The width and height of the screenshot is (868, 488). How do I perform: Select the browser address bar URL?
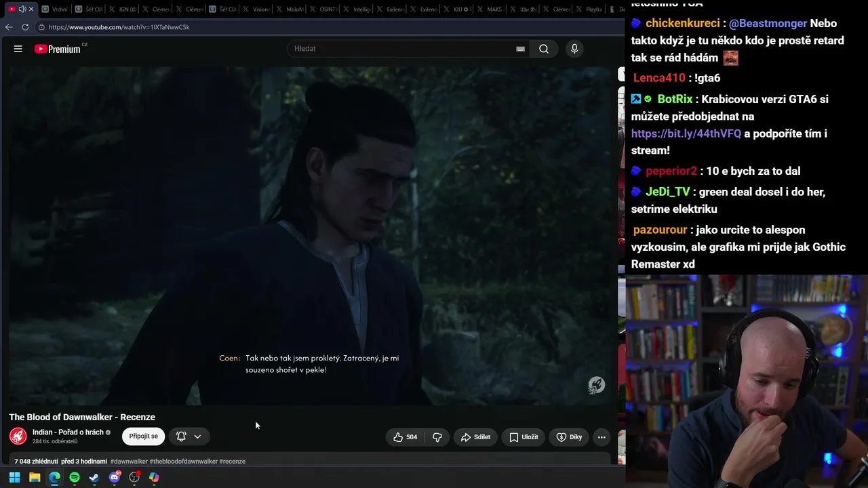point(119,27)
